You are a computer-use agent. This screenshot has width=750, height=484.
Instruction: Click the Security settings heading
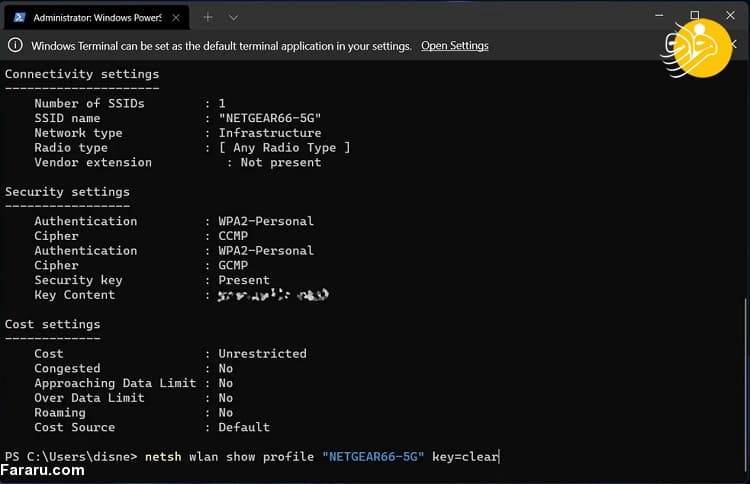pos(67,192)
